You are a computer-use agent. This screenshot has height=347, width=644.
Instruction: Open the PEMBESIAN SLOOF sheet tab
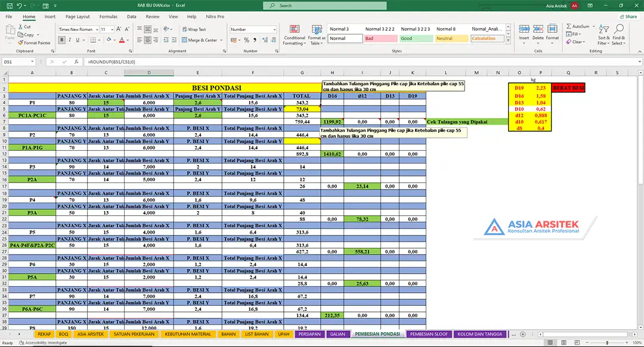coord(429,334)
